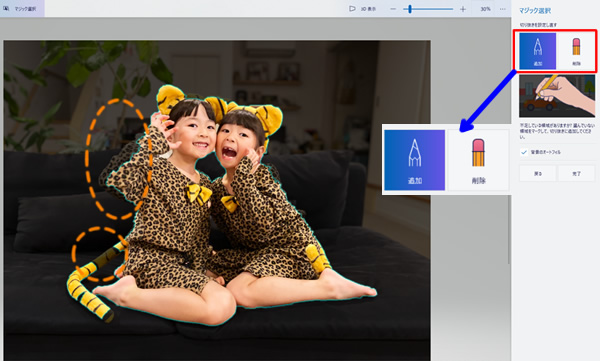Click the 戻る (Back) button

538,173
